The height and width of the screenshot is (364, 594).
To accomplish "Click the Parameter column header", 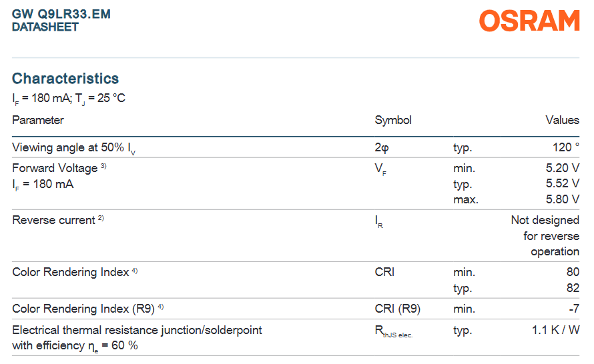I will tap(38, 120).
